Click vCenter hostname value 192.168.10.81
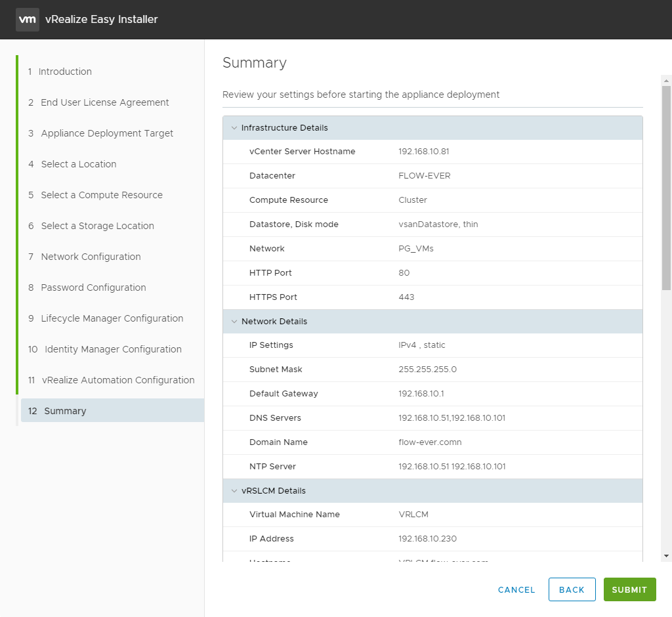672x617 pixels. click(423, 152)
